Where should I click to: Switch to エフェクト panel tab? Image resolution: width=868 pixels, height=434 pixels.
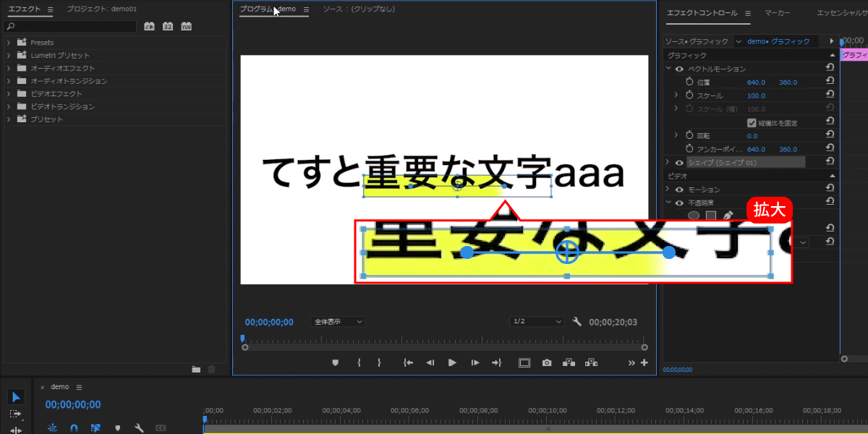(x=24, y=9)
